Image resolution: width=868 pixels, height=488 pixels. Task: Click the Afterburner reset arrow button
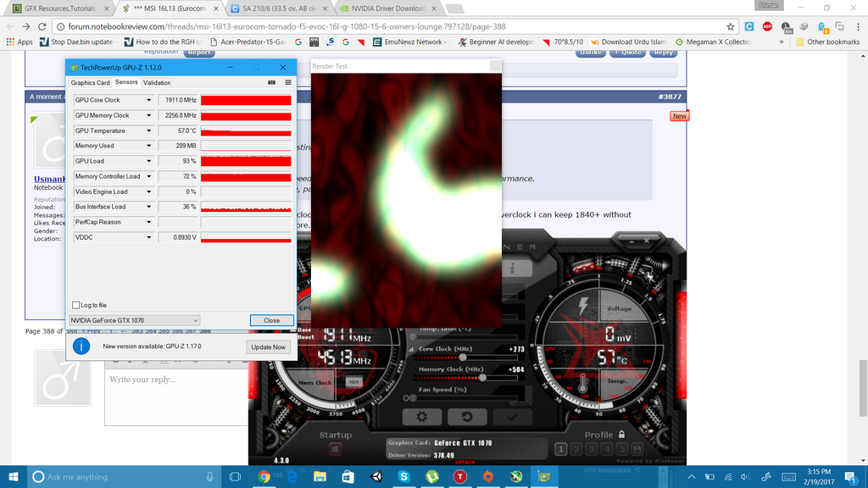(x=467, y=417)
